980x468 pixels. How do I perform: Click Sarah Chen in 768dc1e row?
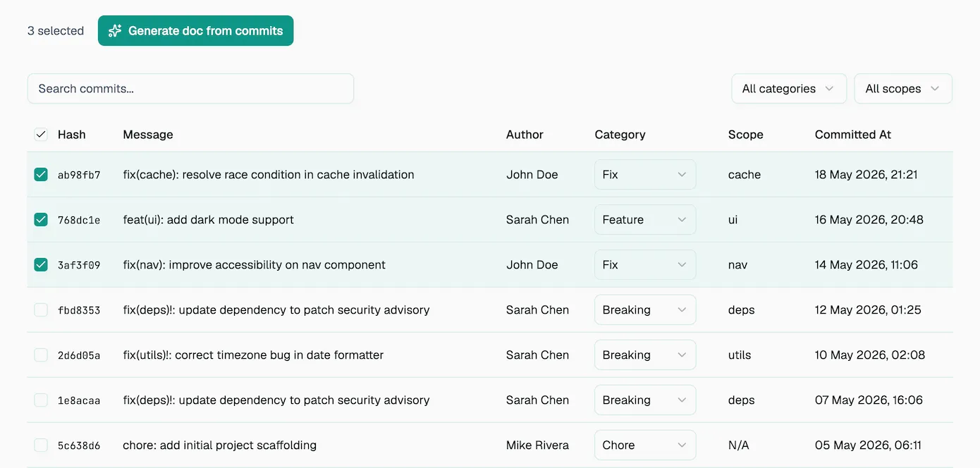537,220
